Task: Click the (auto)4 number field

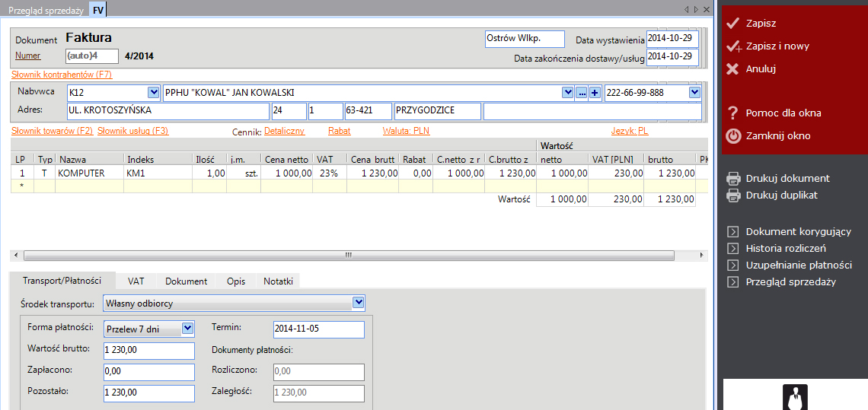Action: click(x=92, y=56)
